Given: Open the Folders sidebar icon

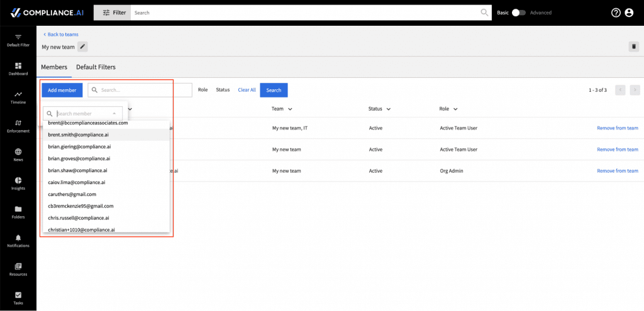Looking at the screenshot, I should tap(18, 209).
